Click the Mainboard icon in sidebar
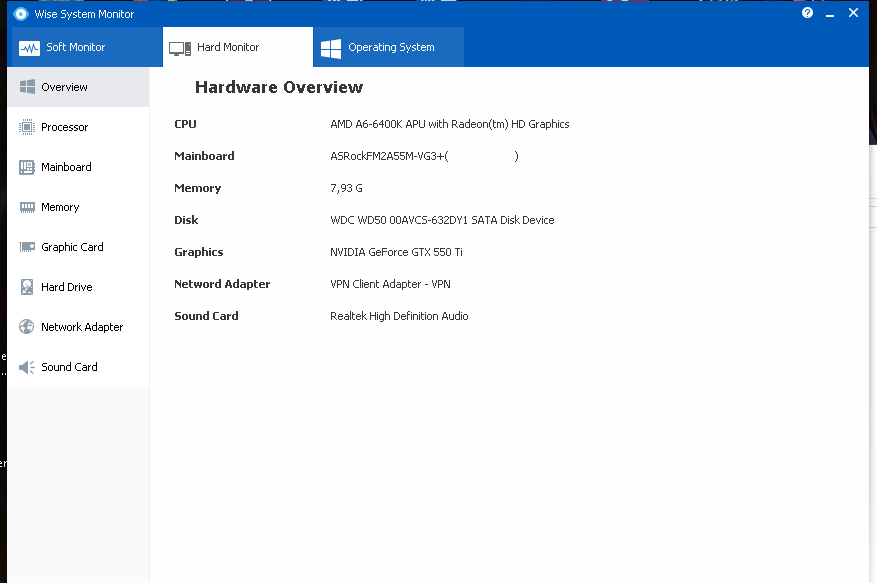 [x=27, y=167]
